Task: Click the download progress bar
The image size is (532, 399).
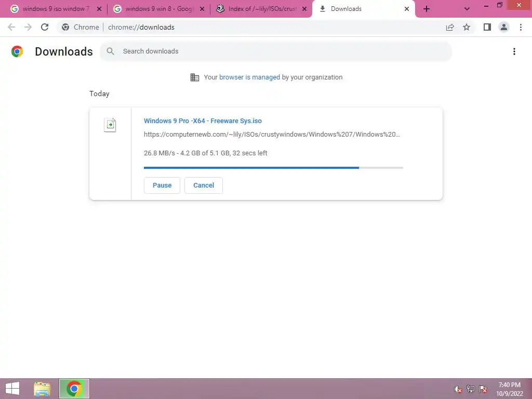Action: tap(273, 168)
